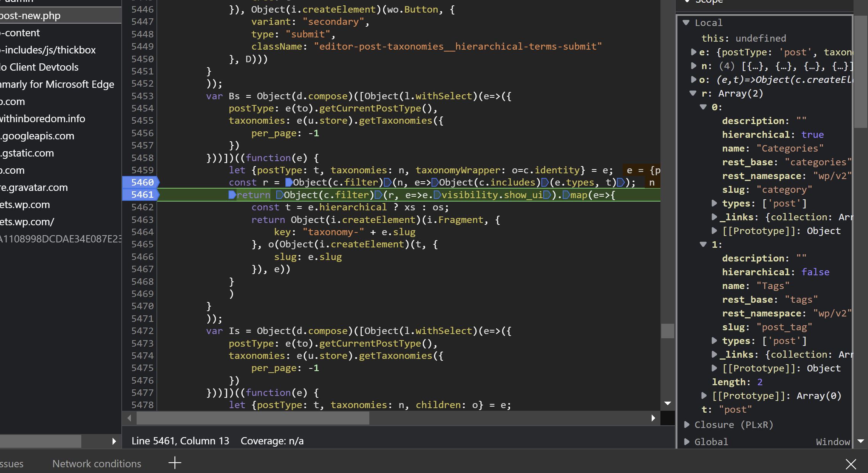Close the drawer with the X icon
This screenshot has width=868, height=473.
pos(851,464)
